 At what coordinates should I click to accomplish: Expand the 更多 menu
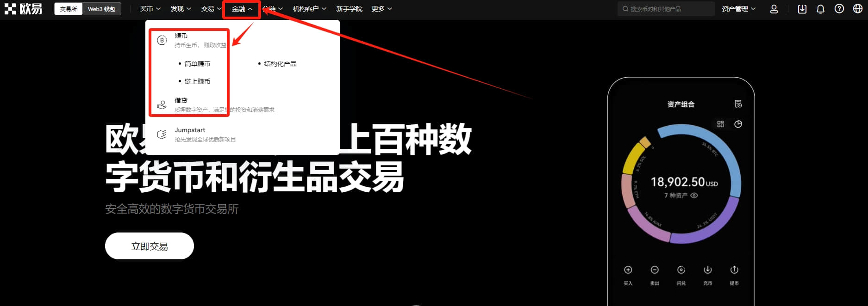[382, 9]
